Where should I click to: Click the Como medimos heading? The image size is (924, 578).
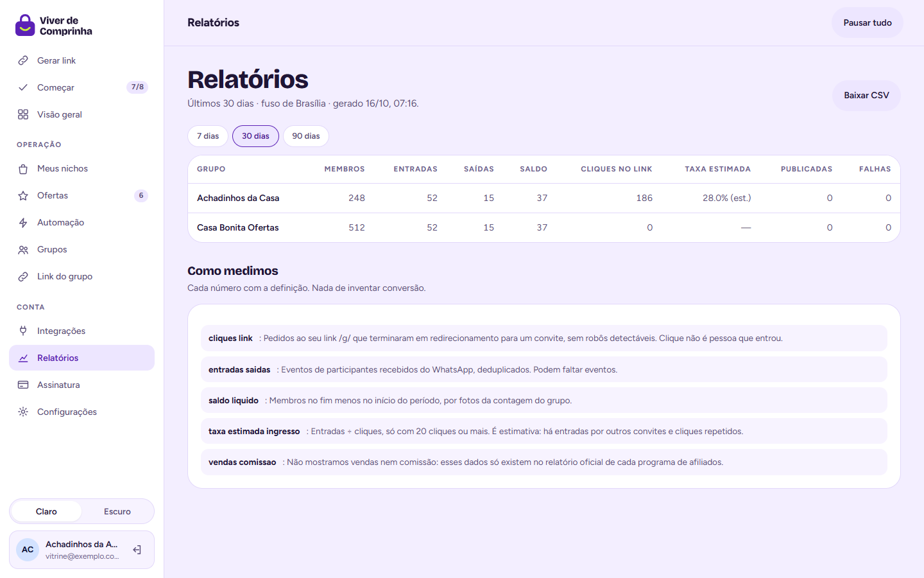pos(233,271)
